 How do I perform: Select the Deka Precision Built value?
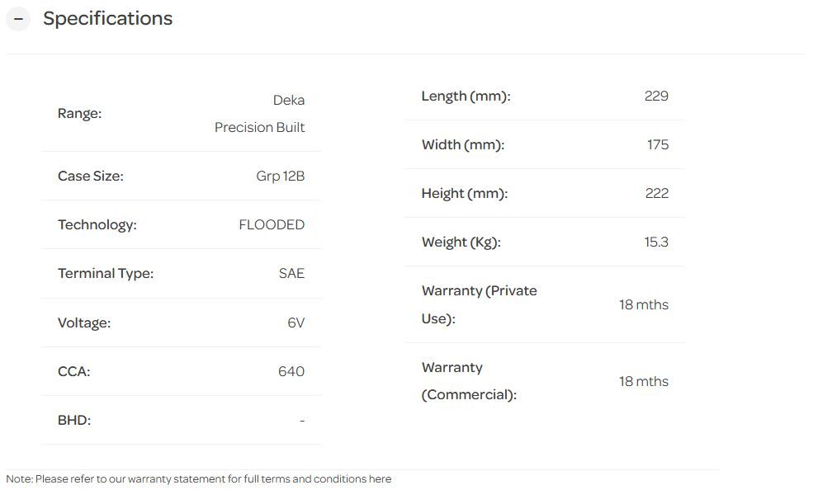(x=260, y=114)
